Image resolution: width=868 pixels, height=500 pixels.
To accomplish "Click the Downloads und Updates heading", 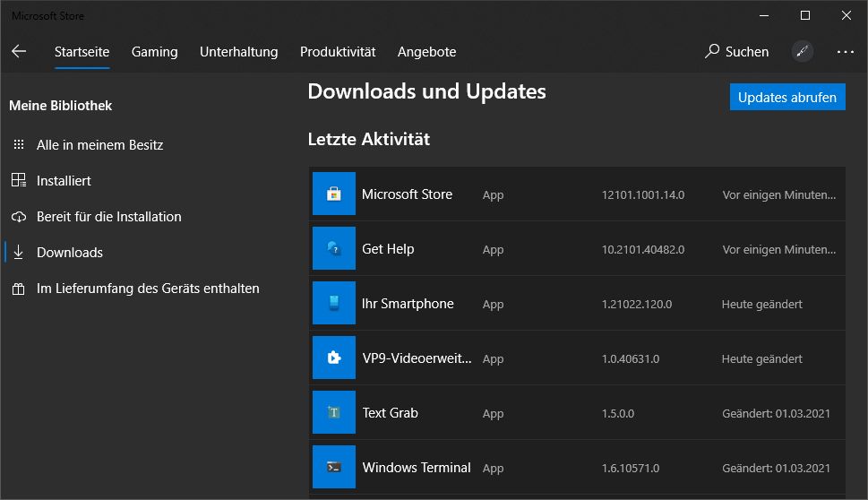I will point(426,91).
